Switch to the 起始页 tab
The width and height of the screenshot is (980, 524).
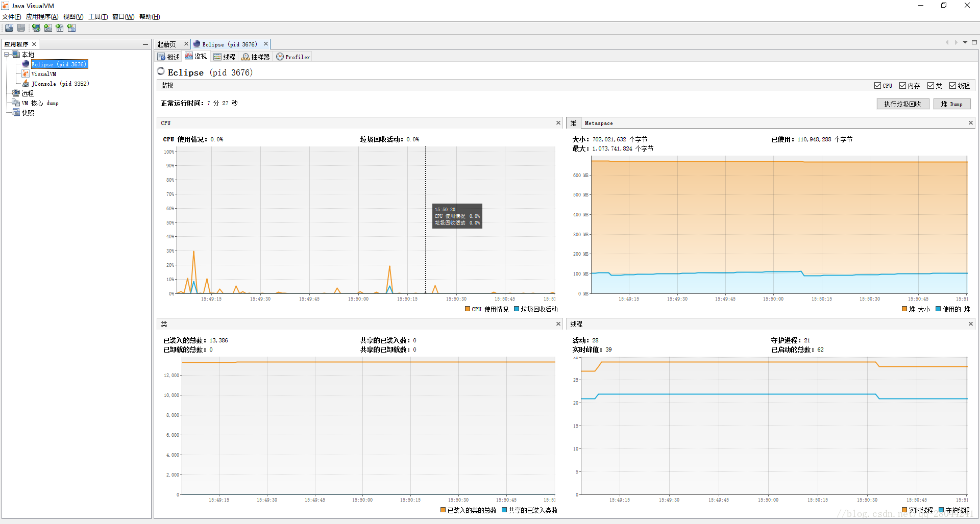point(167,44)
